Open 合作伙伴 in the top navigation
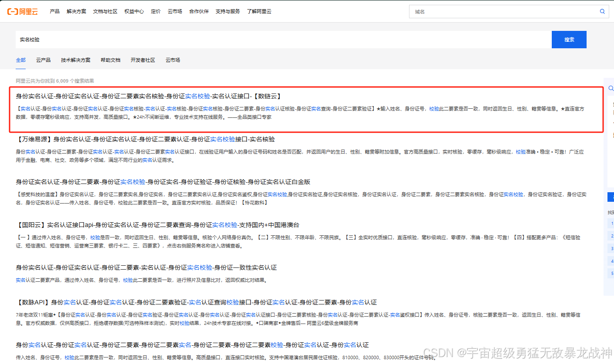 point(199,11)
